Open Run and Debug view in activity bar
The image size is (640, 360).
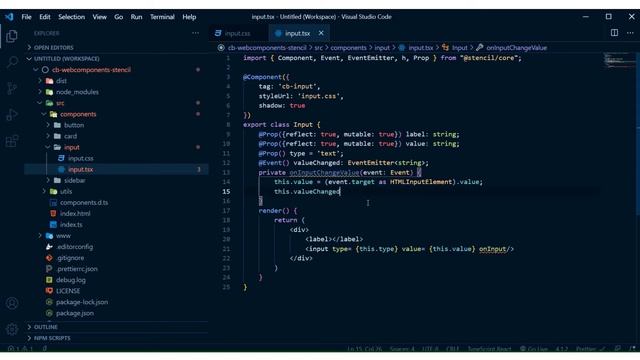pyautogui.click(x=12, y=115)
